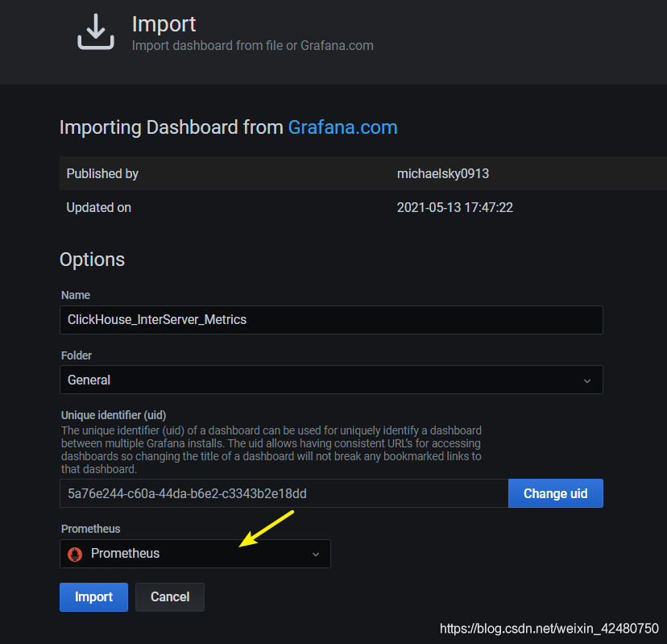
Task: Open the Grafana.com link
Action: pos(343,127)
